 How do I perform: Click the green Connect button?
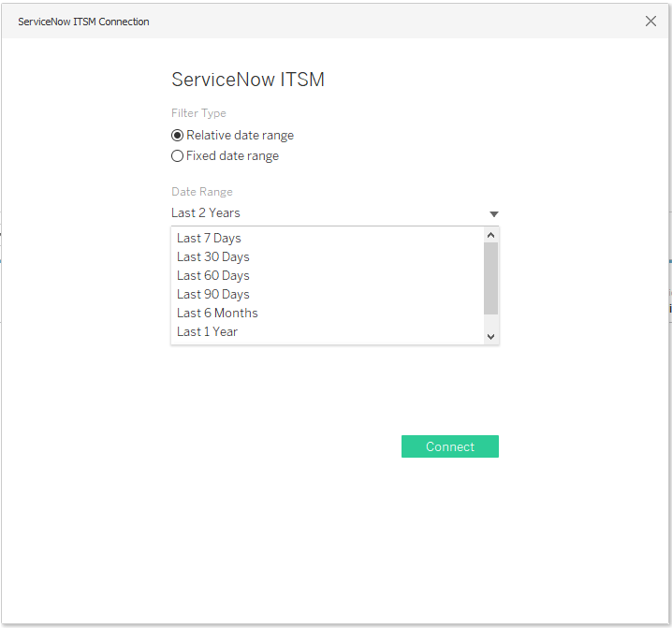(x=450, y=446)
